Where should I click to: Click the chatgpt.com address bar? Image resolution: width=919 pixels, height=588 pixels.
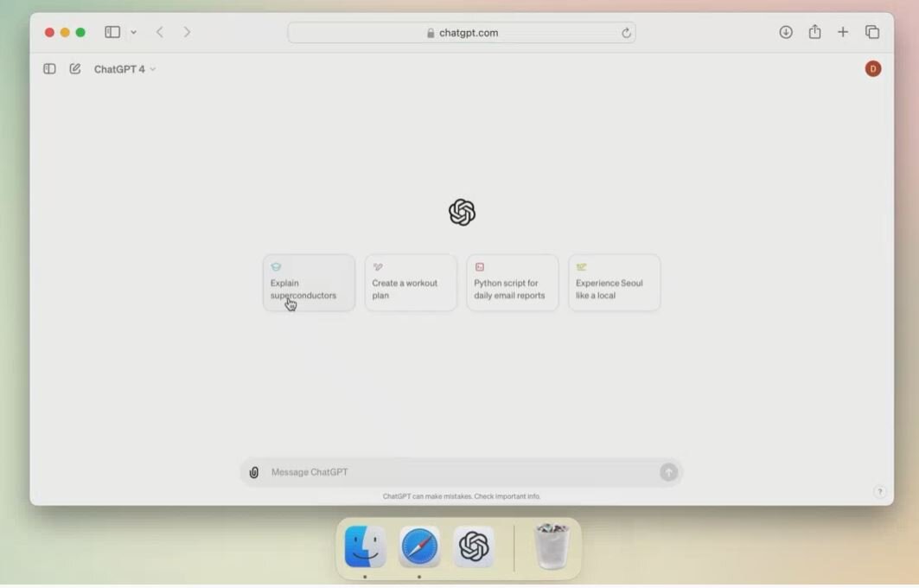pyautogui.click(x=462, y=33)
